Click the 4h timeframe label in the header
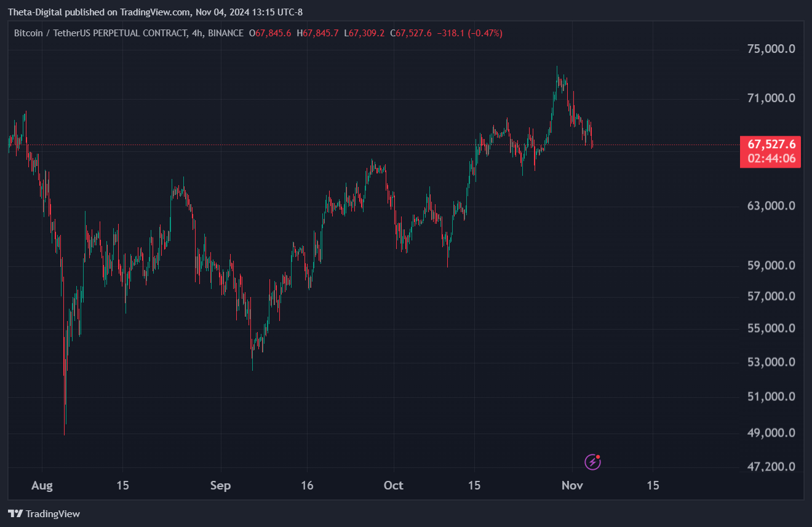The image size is (812, 527). (196, 33)
